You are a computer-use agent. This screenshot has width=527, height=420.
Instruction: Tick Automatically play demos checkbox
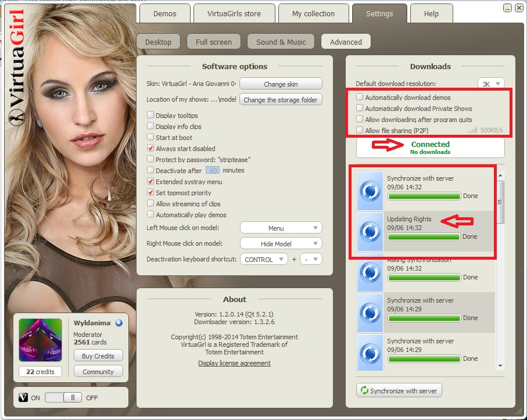(x=150, y=215)
